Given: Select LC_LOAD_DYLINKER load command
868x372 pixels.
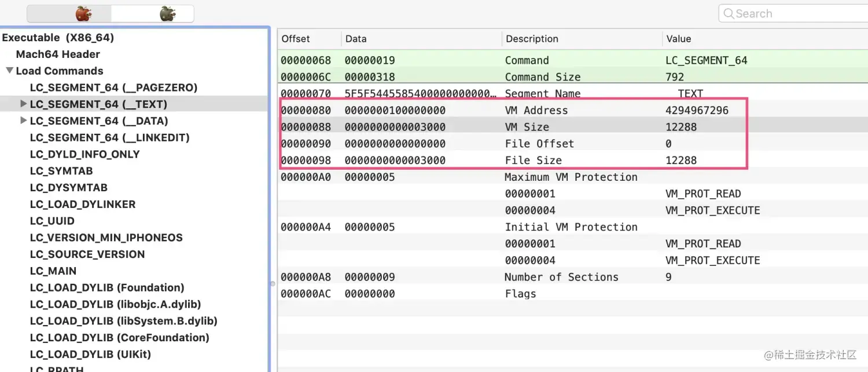Looking at the screenshot, I should point(83,205).
